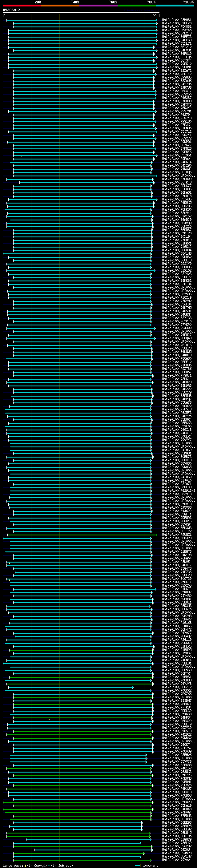
Task: Select the UniRef100_Q6TKT3 label
Action: point(176,182)
